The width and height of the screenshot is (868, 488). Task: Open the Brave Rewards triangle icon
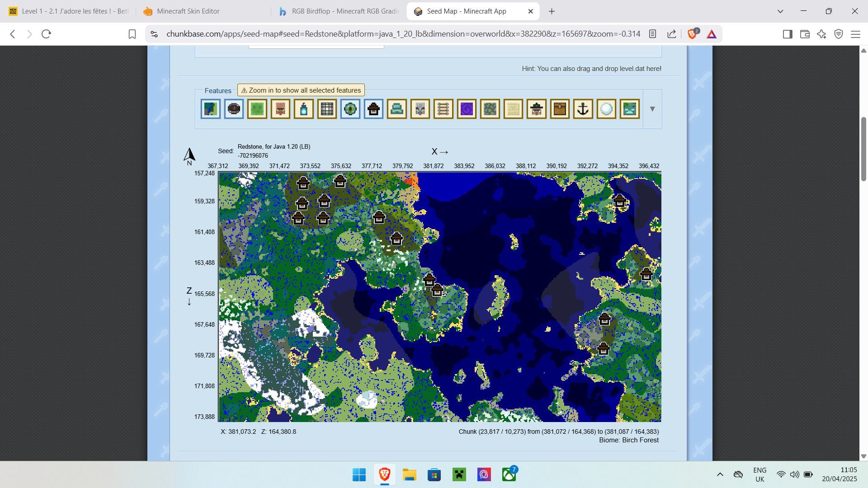pos(712,34)
